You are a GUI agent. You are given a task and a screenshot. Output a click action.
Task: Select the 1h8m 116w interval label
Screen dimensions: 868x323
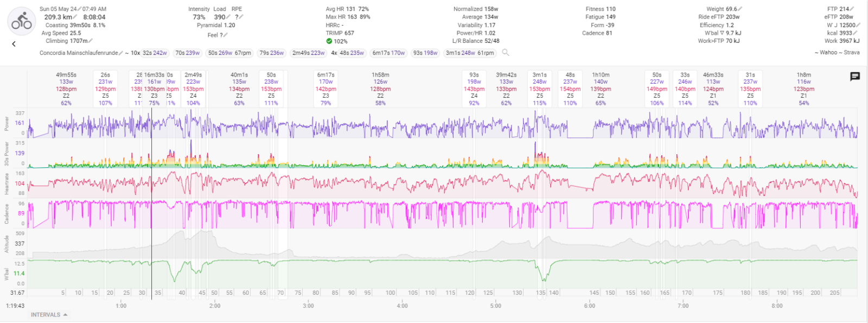tap(804, 88)
